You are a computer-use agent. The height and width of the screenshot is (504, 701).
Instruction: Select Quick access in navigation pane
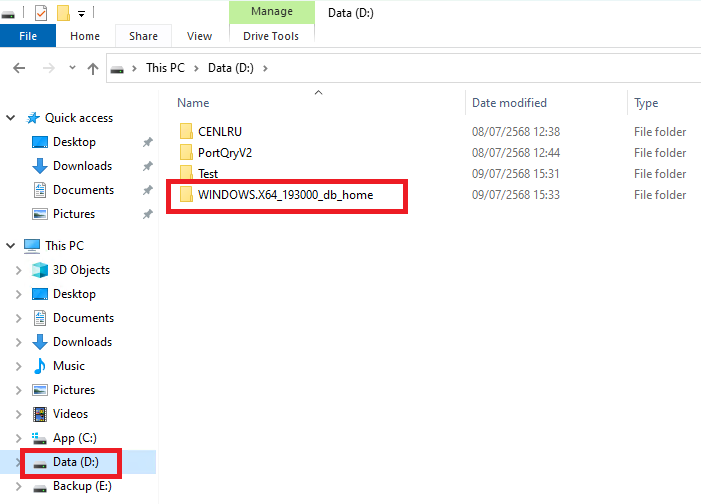pos(79,118)
